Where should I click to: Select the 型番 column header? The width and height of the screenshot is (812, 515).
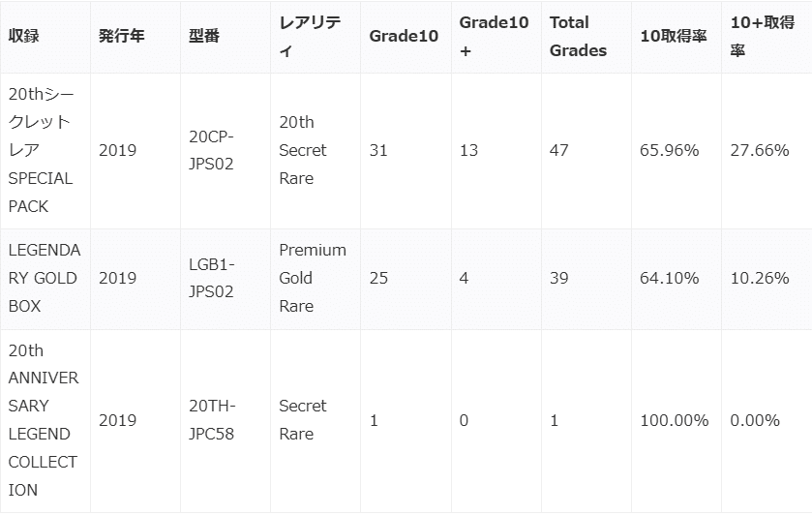pyautogui.click(x=203, y=37)
